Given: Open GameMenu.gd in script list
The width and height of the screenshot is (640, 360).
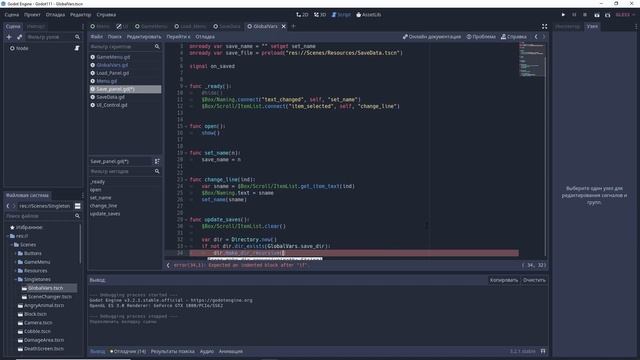Looking at the screenshot, I should [x=113, y=57].
